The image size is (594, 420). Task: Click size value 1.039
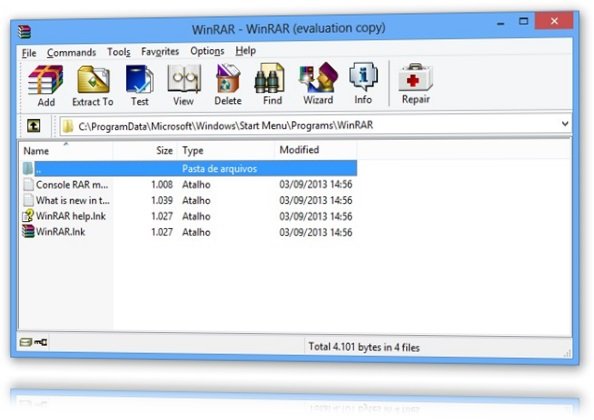(x=162, y=200)
